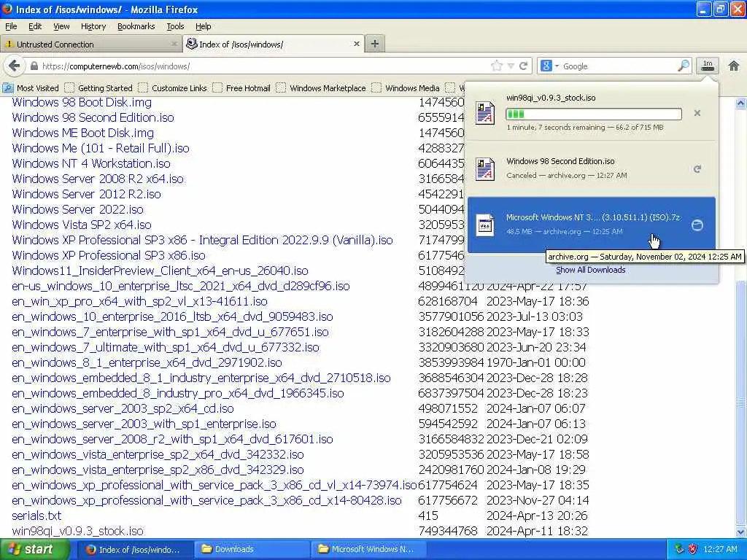Click the system clock showing 12:27 AM
The height and width of the screenshot is (560, 747).
[x=720, y=549]
